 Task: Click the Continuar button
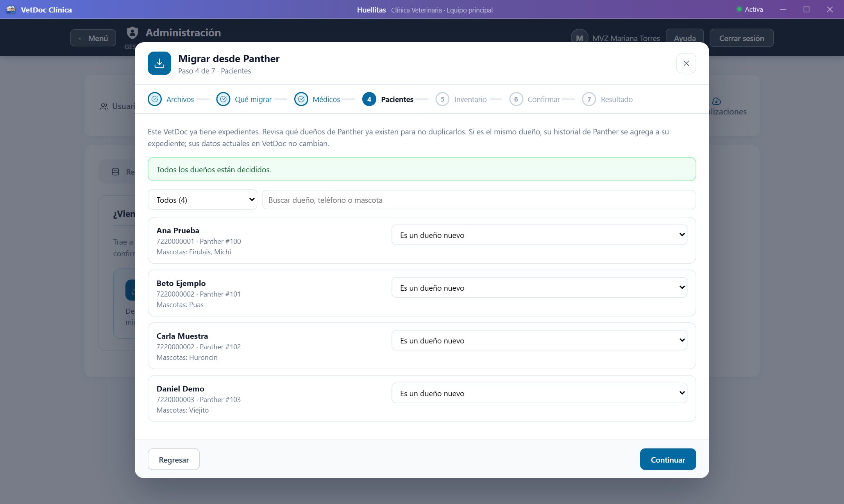click(668, 459)
